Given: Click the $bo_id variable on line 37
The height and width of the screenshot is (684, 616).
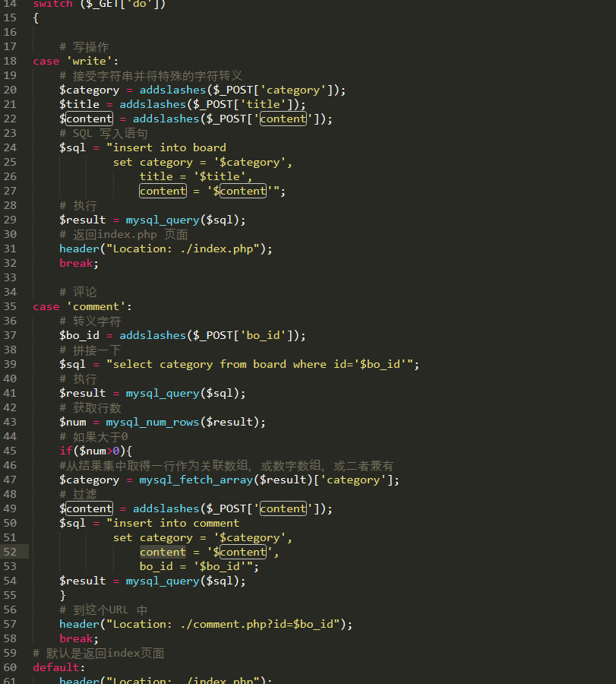Looking at the screenshot, I should click(79, 335).
